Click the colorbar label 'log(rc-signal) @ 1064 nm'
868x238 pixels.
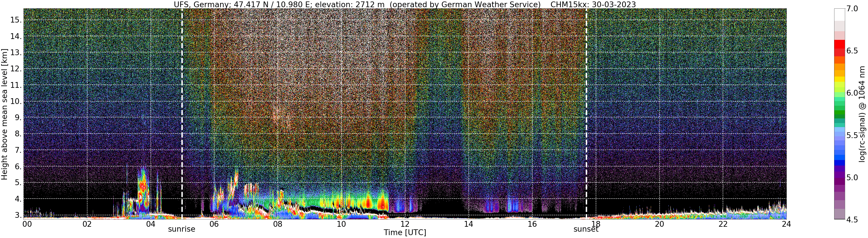[x=862, y=114]
